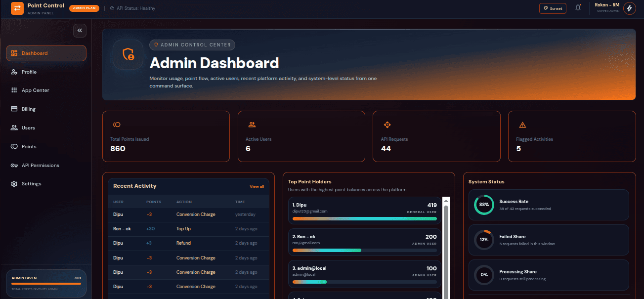Click Ron - ok's point balance bar
This screenshot has width=644, height=299.
coord(365,250)
